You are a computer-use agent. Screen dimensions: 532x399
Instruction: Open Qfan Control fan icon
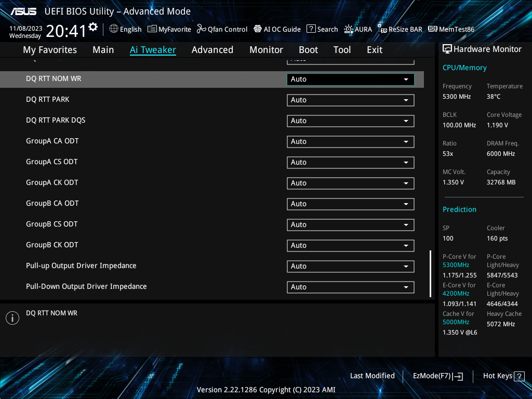[x=201, y=29]
